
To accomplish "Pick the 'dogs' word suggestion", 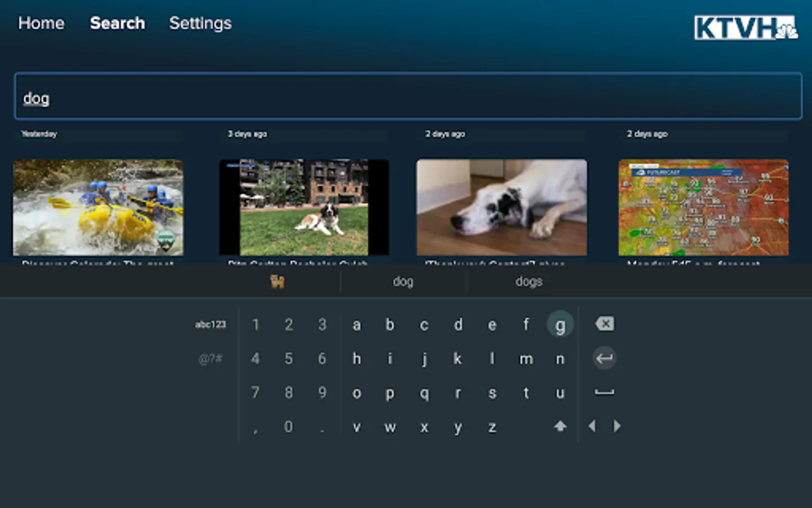I will click(529, 281).
